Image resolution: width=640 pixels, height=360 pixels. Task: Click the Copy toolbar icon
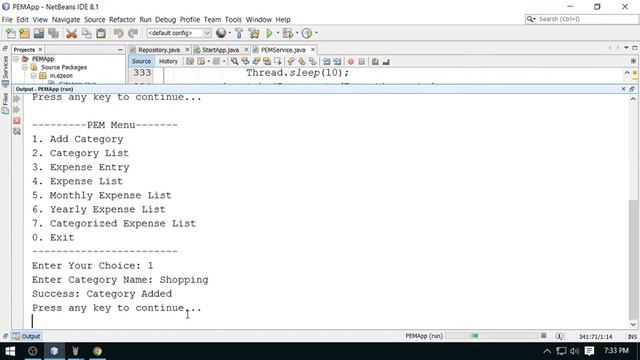pyautogui.click(x=87, y=33)
